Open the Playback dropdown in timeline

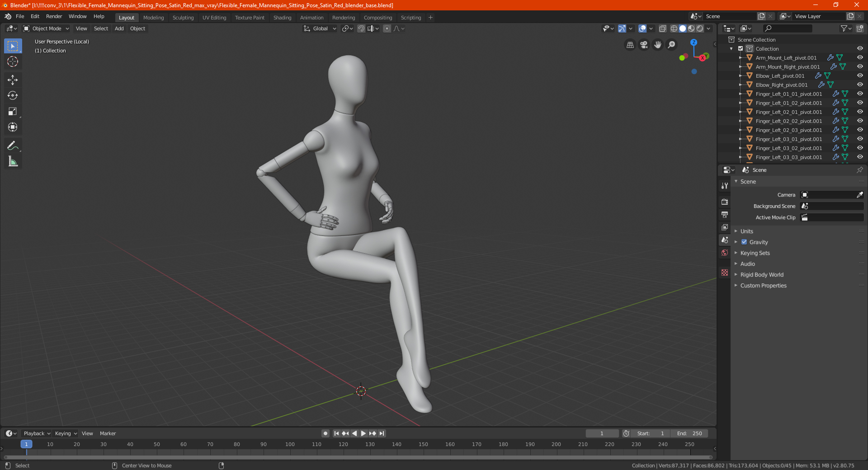[37, 433]
